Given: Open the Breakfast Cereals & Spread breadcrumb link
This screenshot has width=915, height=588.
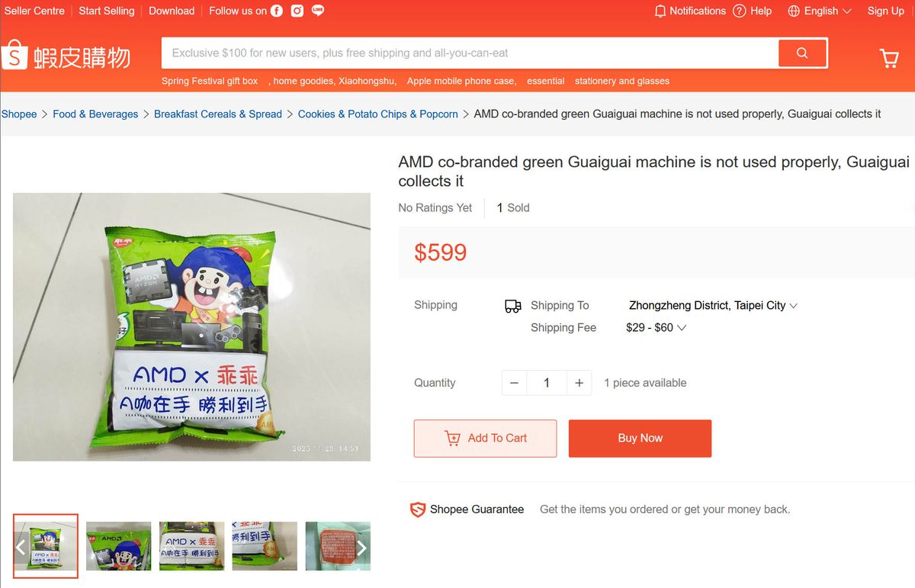Looking at the screenshot, I should tap(218, 113).
